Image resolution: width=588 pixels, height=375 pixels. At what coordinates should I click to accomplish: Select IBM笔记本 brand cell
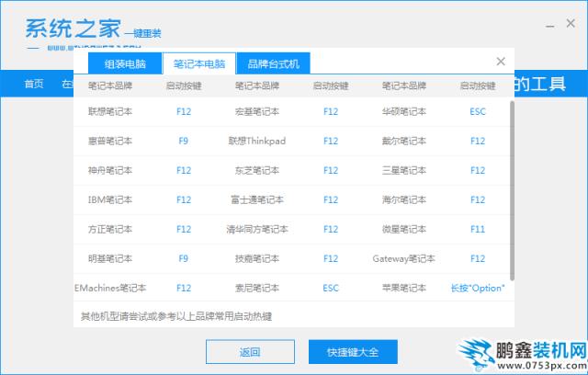(110, 199)
